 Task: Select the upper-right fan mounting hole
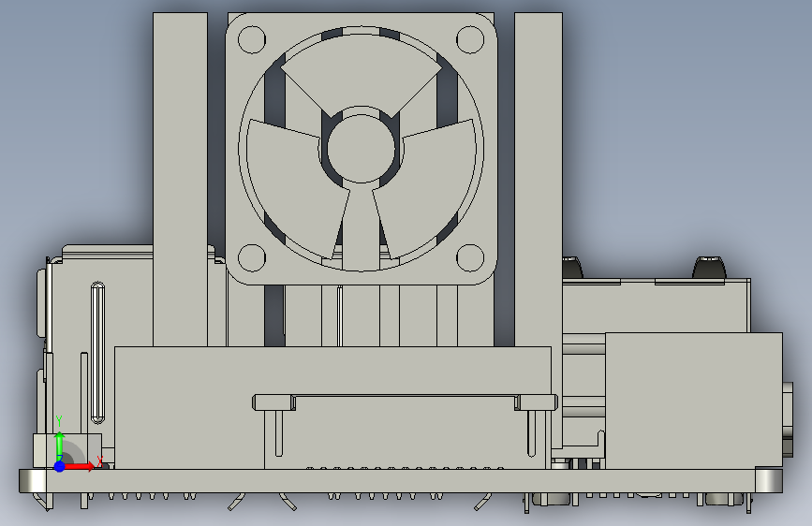click(x=470, y=39)
